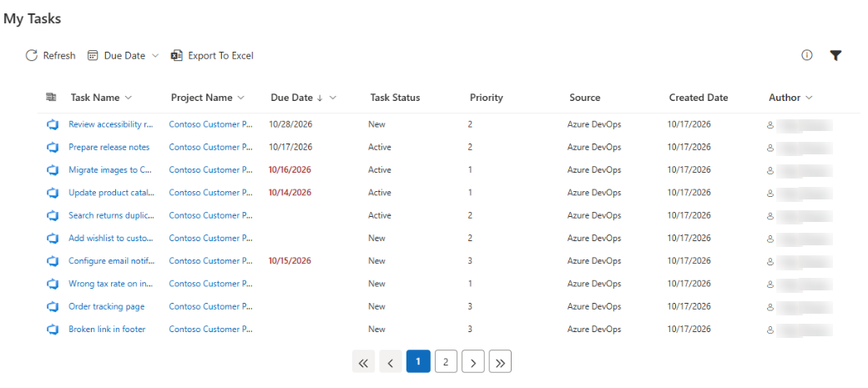This screenshot has width=868, height=388.
Task: Open the Review accessibility task link
Action: coord(111,124)
